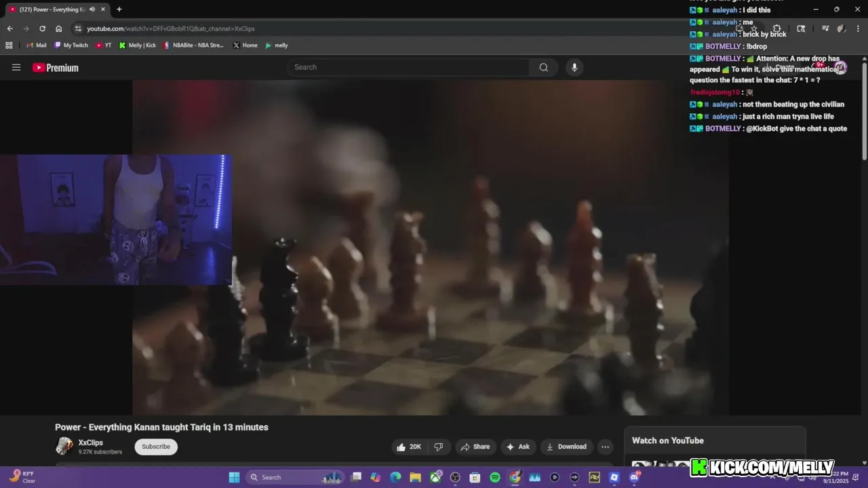Open Discord from the taskbar
Image resolution: width=868 pixels, height=488 pixels.
click(x=634, y=477)
